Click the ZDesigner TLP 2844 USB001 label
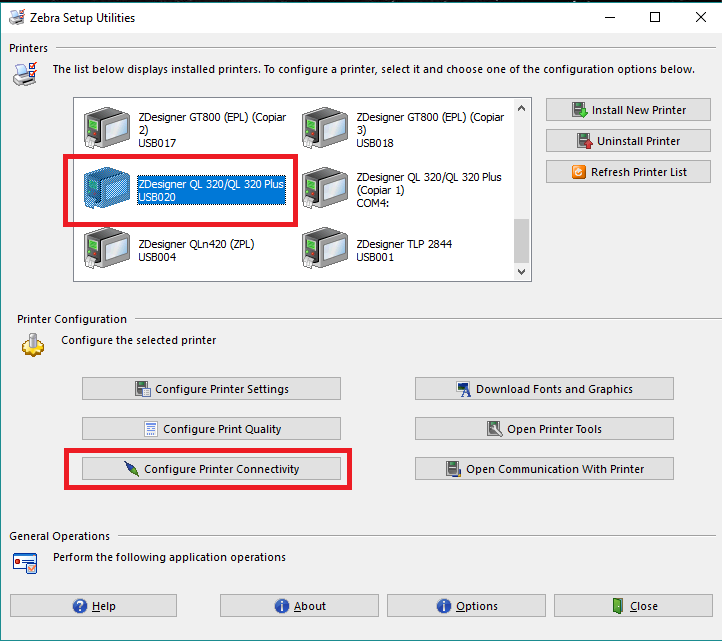722x641 pixels. (404, 251)
